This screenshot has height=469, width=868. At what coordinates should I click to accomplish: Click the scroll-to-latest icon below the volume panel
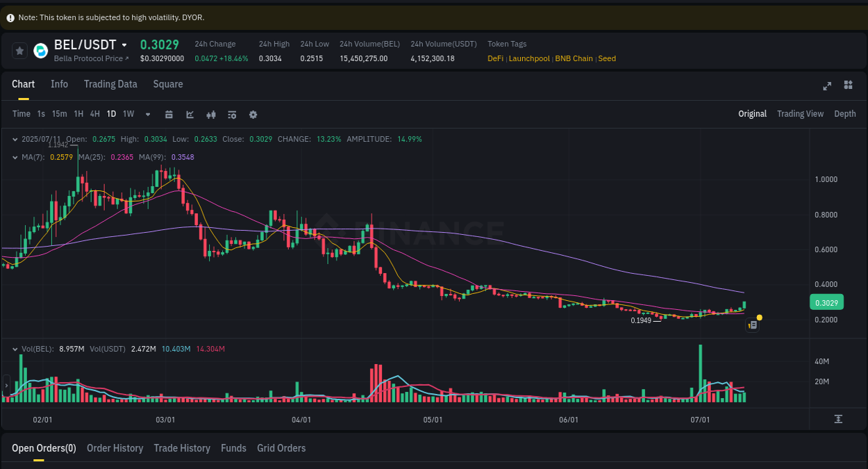(837, 419)
